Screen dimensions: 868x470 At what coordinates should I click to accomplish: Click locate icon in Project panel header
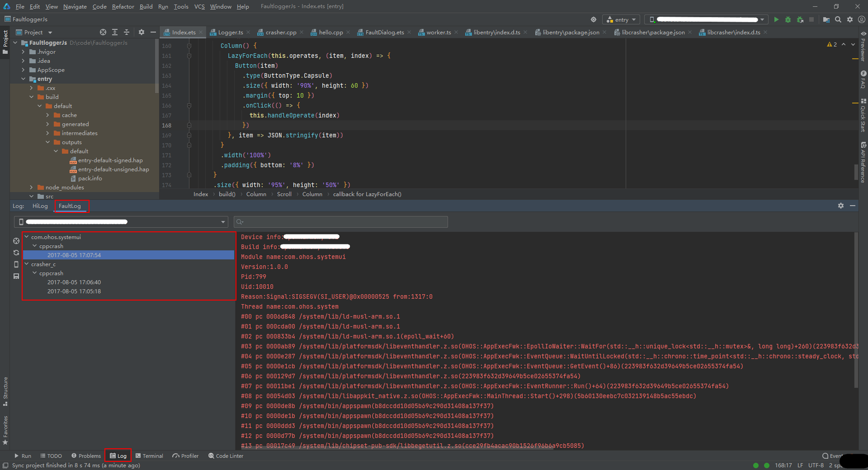click(x=103, y=32)
